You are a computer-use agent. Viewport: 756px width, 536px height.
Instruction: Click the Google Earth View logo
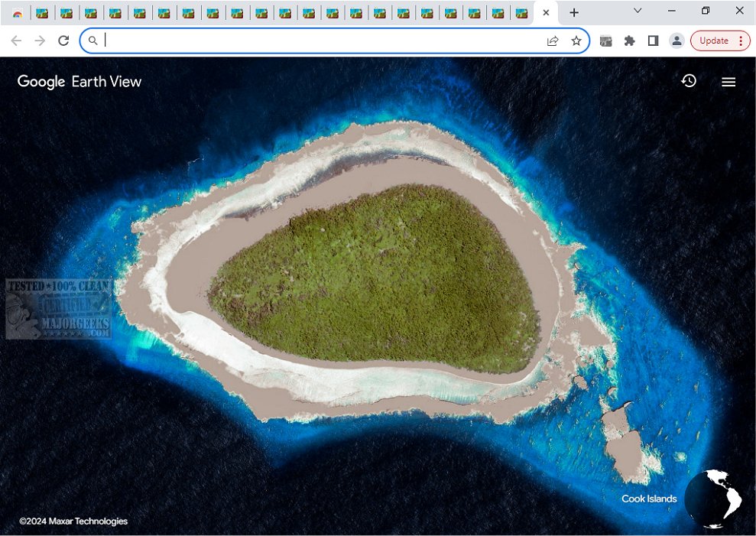pyautogui.click(x=79, y=82)
